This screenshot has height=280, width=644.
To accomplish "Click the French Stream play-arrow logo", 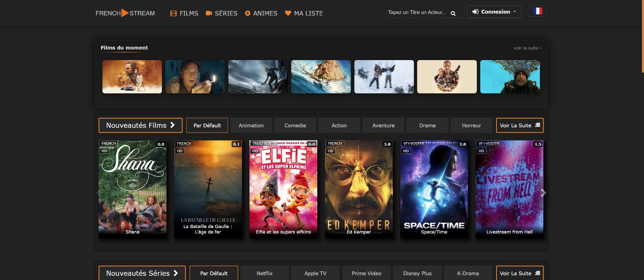I will (125, 13).
